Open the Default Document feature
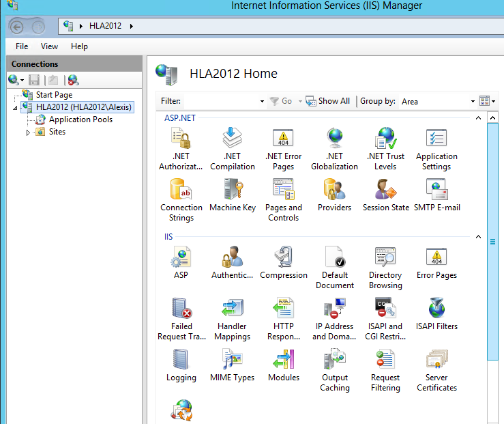Image resolution: width=504 pixels, height=424 pixels. [x=335, y=258]
